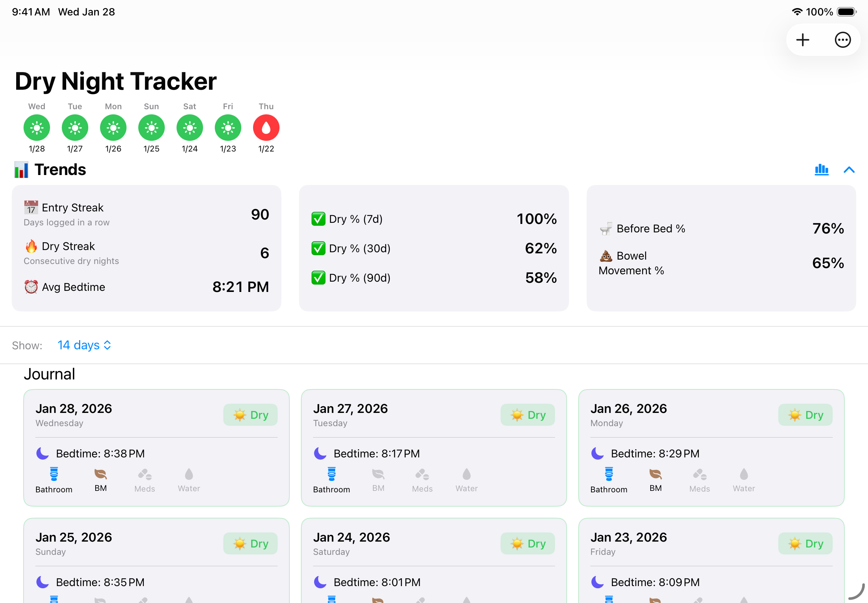The width and height of the screenshot is (868, 603).
Task: Open the Jan 28, 2026 journal entry
Action: point(156,448)
